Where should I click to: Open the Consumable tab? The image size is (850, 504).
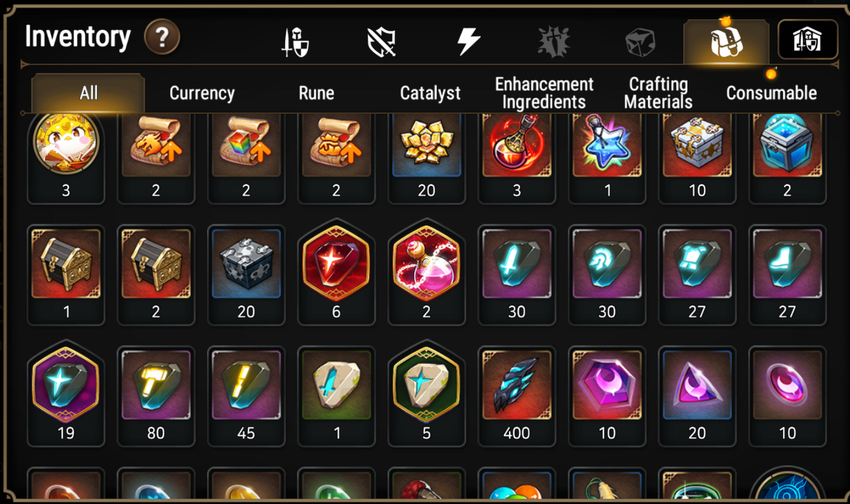771,93
